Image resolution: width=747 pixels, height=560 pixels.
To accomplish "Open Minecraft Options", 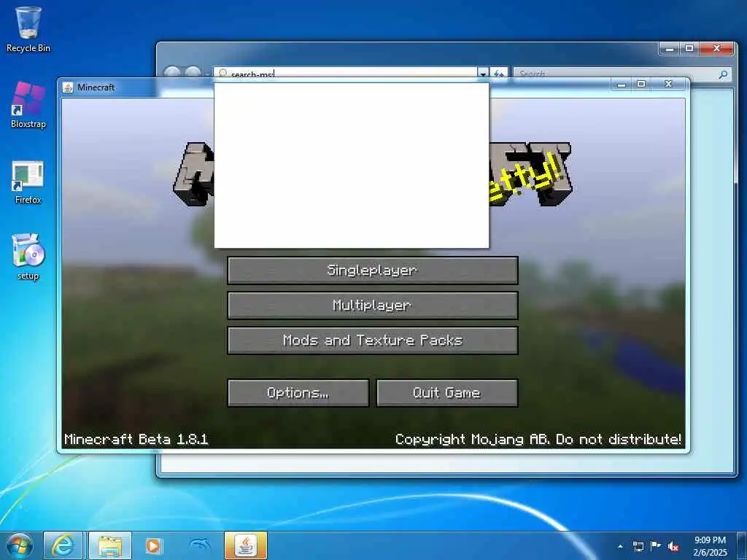I will tap(298, 393).
